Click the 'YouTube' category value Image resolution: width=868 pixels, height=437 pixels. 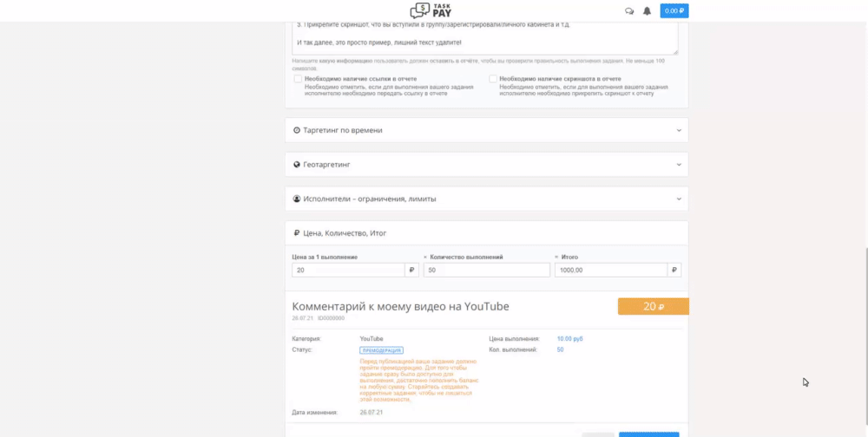click(x=372, y=338)
